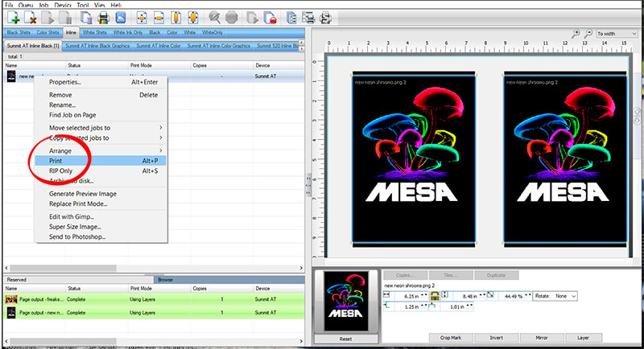
Task: Click the left offset position icon
Action: (386, 306)
